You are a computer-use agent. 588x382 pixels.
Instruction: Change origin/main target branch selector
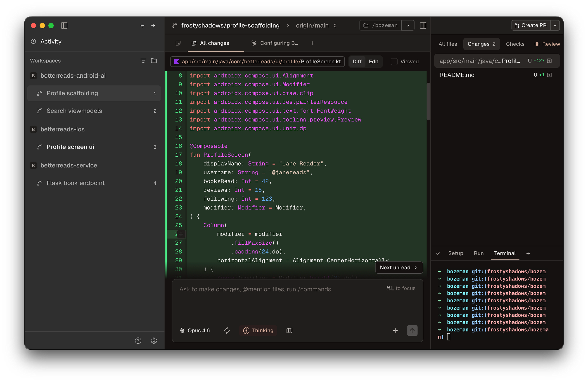coord(316,26)
